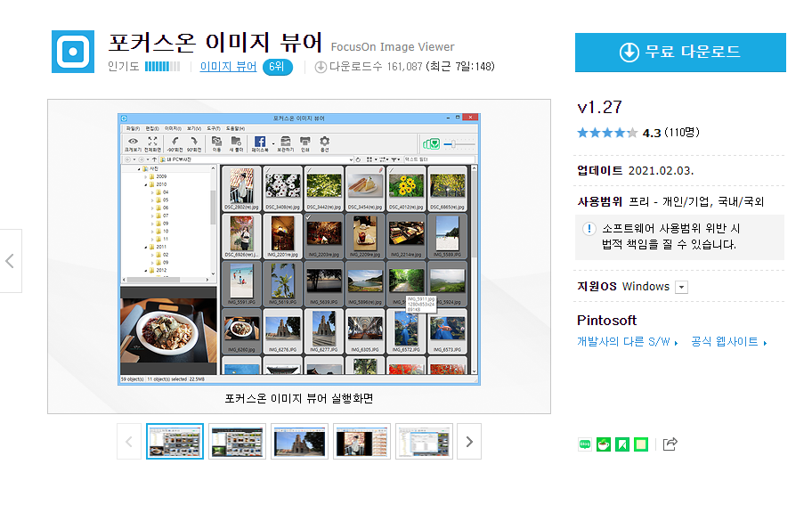Image resolution: width=812 pixels, height=505 pixels.
Task: Click the 6위 rank badge
Action: click(278, 67)
